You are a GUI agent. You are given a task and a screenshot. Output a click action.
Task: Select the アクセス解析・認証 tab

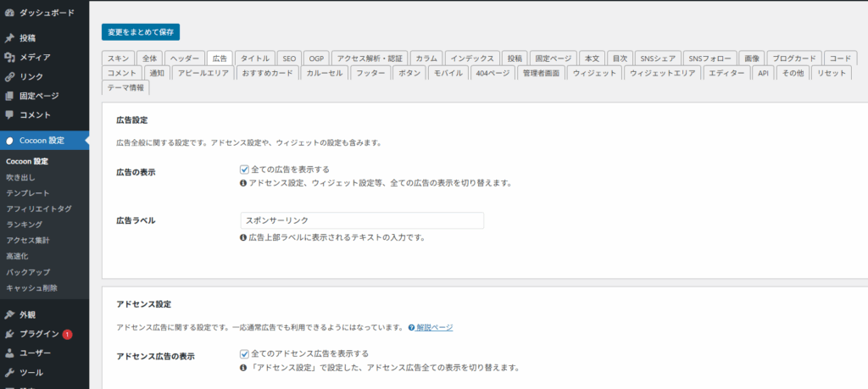click(370, 58)
